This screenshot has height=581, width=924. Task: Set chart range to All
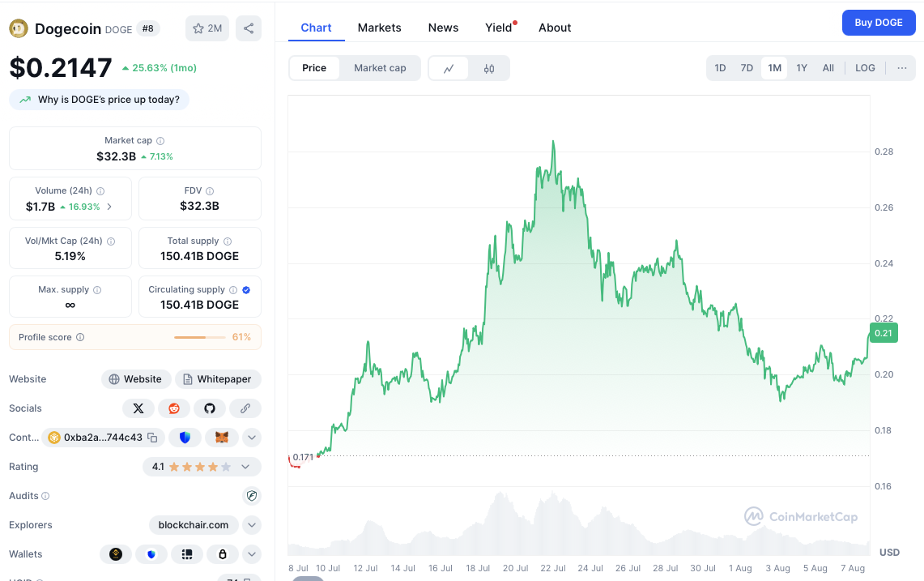tap(828, 68)
